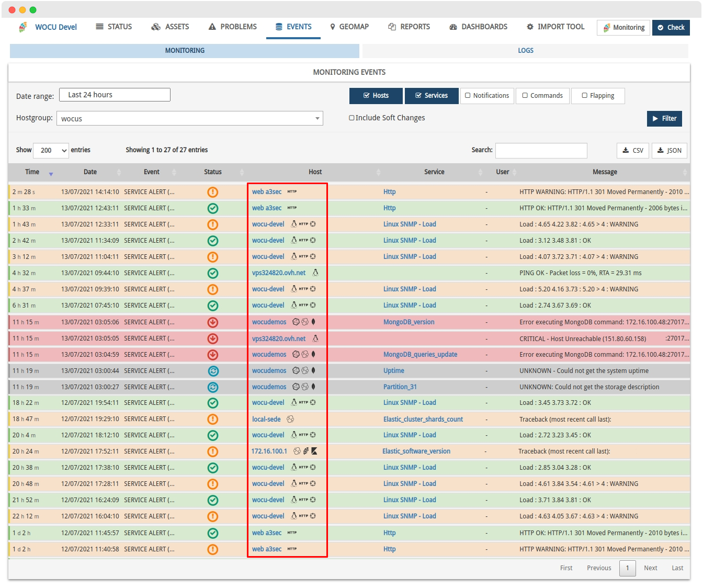Open host 172.16.100.1 link
Viewport: 703px width, 588px height.
tap(269, 451)
